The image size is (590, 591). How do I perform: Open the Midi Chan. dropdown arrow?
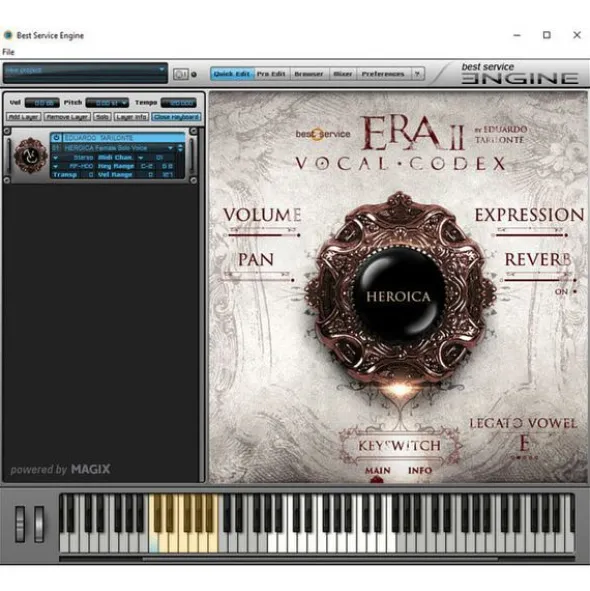(x=140, y=157)
